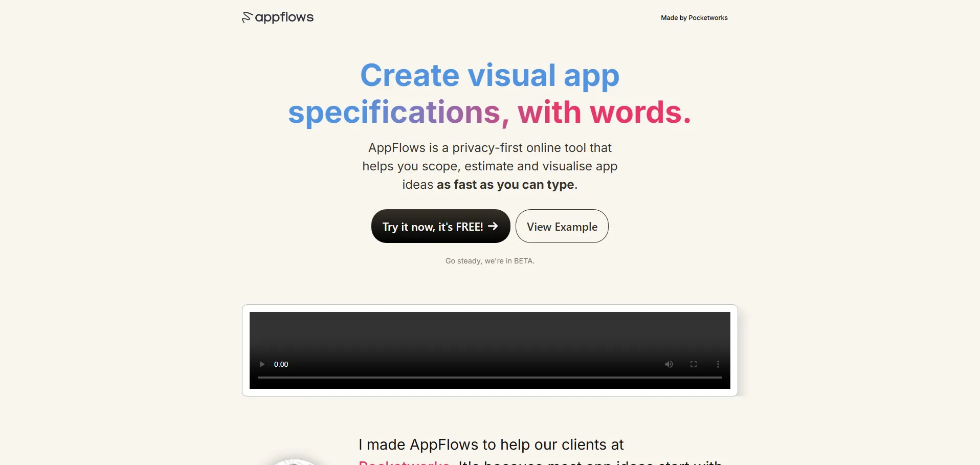Click the appflows logo swirl icon

click(x=247, y=17)
